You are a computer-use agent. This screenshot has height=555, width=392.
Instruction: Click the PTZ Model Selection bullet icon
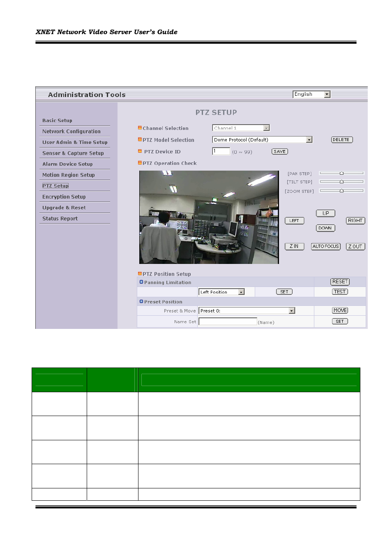point(140,139)
